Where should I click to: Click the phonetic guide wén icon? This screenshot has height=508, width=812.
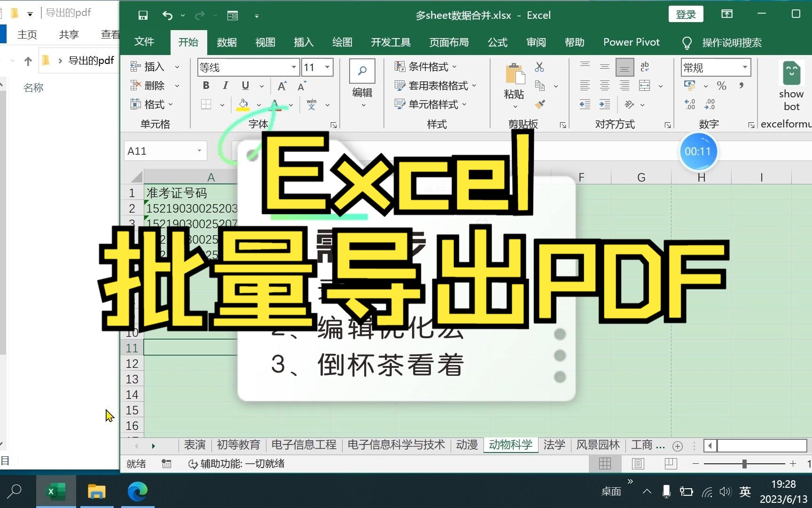(x=312, y=104)
